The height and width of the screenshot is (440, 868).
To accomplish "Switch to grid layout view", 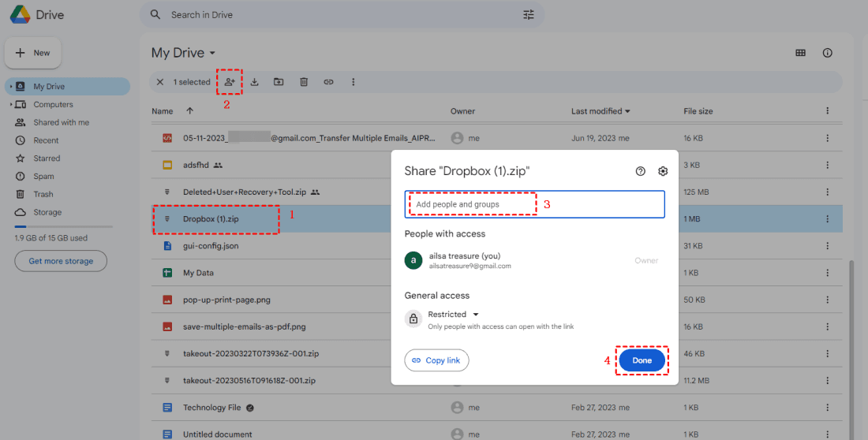I will (800, 53).
